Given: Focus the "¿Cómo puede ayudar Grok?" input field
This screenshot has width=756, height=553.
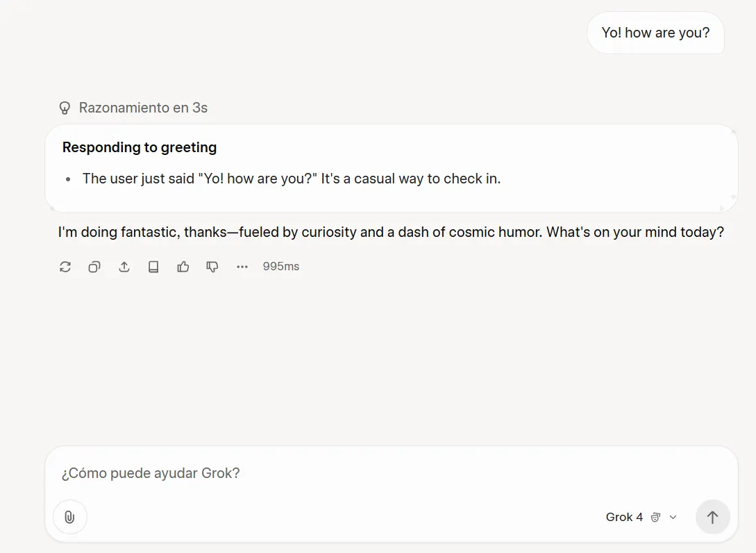Looking at the screenshot, I should coord(389,473).
